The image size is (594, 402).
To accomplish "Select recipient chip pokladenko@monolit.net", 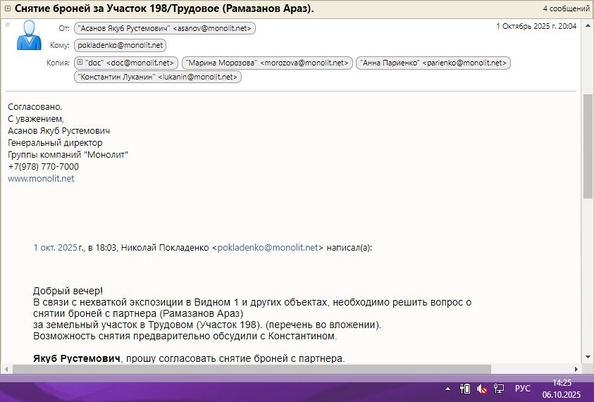I will (x=120, y=45).
